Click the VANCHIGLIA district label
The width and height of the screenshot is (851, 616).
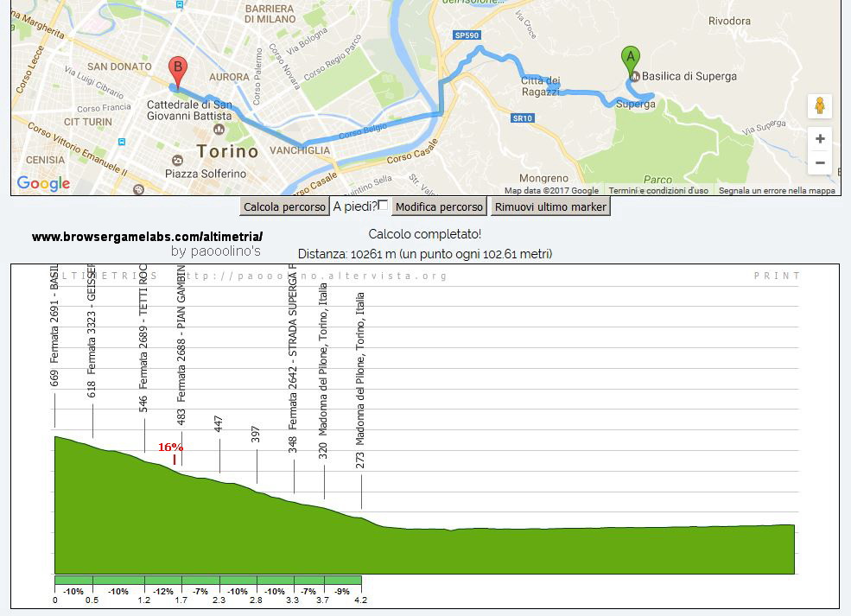click(300, 150)
